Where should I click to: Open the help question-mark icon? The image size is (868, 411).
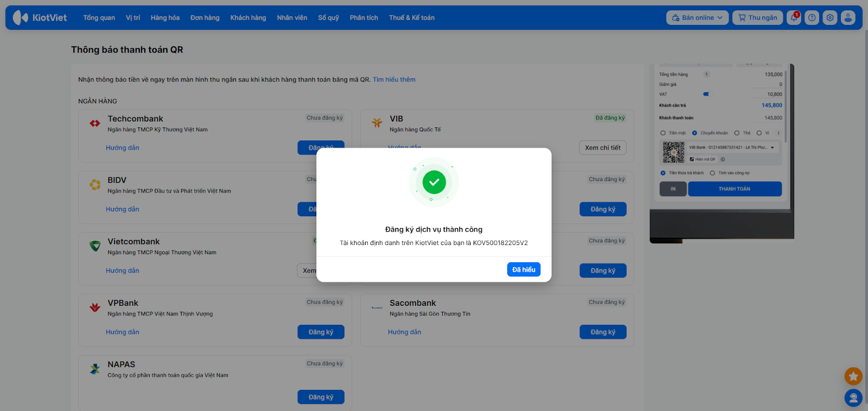pos(812,17)
